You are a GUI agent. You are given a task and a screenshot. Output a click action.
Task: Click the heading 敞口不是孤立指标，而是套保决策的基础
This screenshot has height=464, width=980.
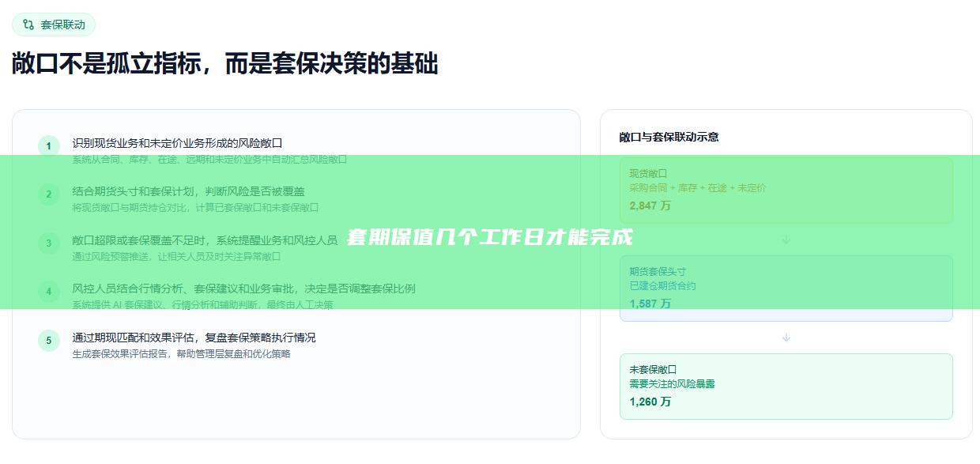(x=225, y=63)
